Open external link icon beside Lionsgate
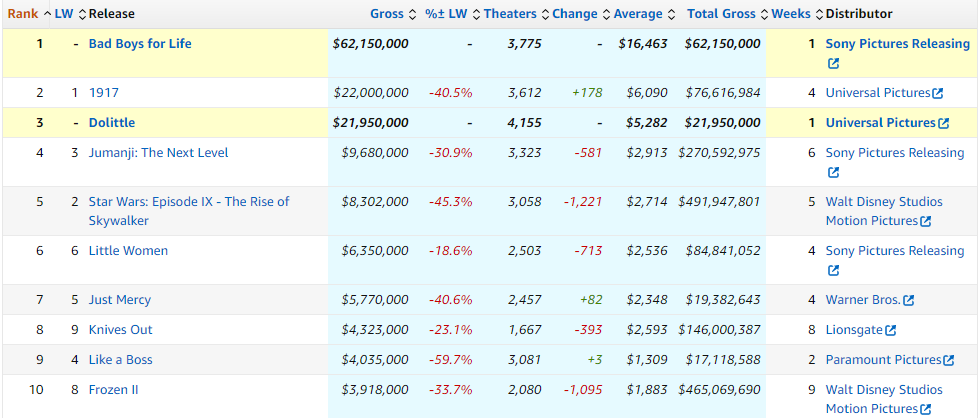 (890, 330)
